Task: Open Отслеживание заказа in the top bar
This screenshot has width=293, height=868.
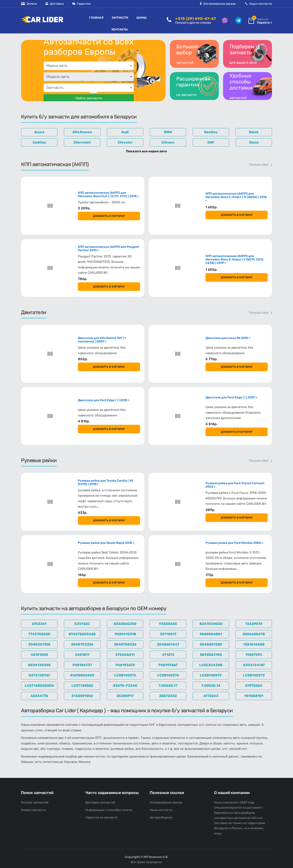Action: [217, 4]
